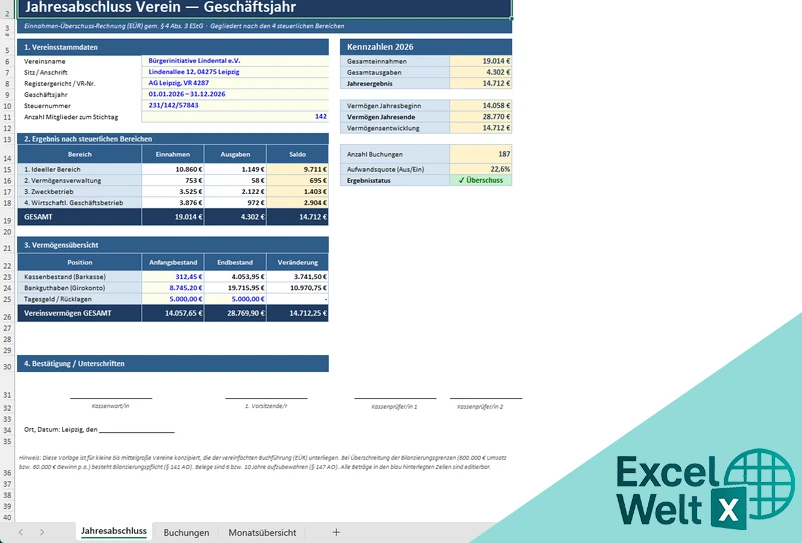Screen dimensions: 802x543
Task: Select the Aufwandsquote value '22,6%'
Action: click(481, 169)
